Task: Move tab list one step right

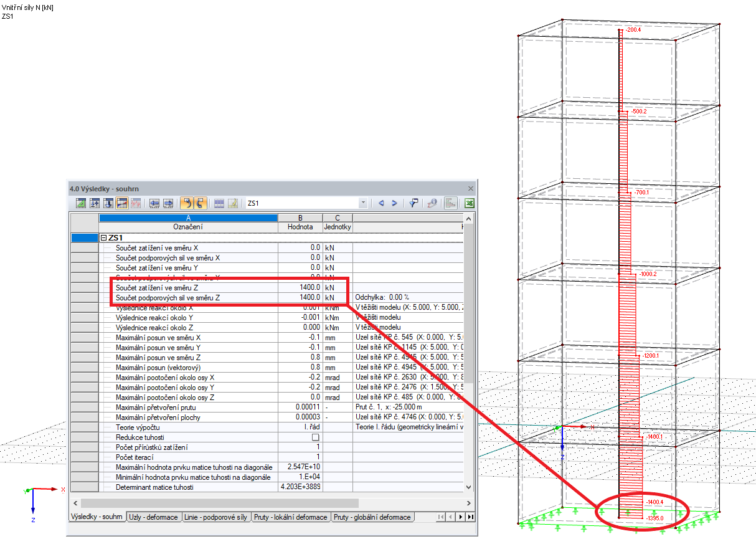Action: (461, 517)
